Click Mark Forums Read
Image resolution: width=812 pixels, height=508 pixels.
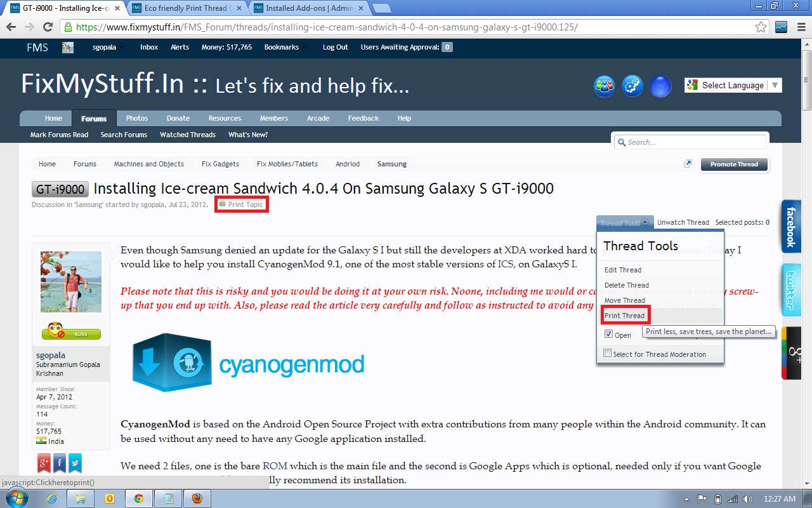pos(59,135)
